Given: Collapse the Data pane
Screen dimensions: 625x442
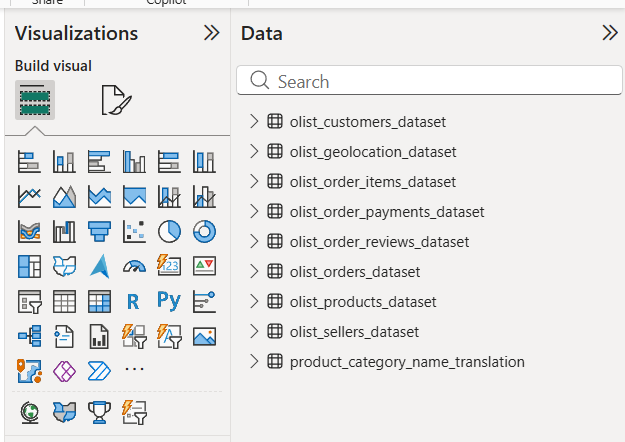Looking at the screenshot, I should click(610, 33).
